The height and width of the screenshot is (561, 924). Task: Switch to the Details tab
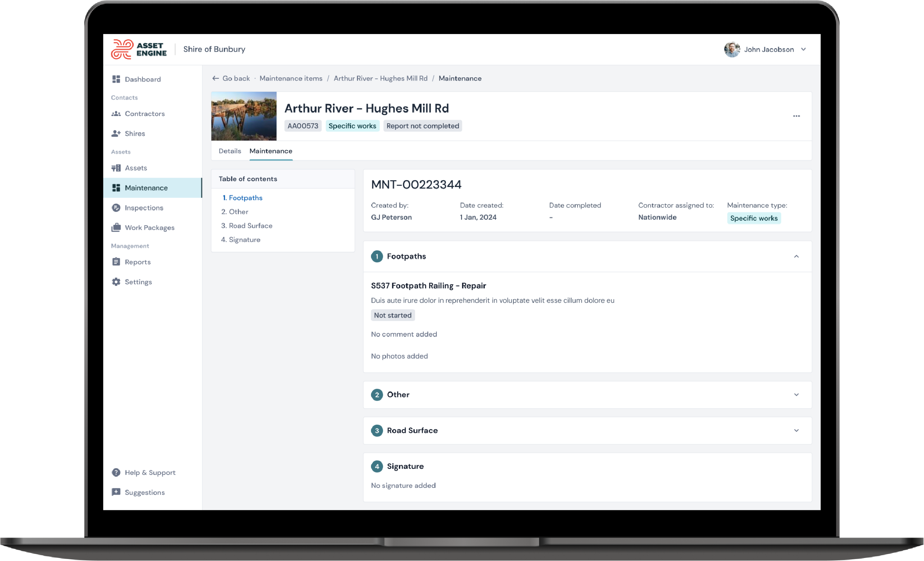[230, 151]
